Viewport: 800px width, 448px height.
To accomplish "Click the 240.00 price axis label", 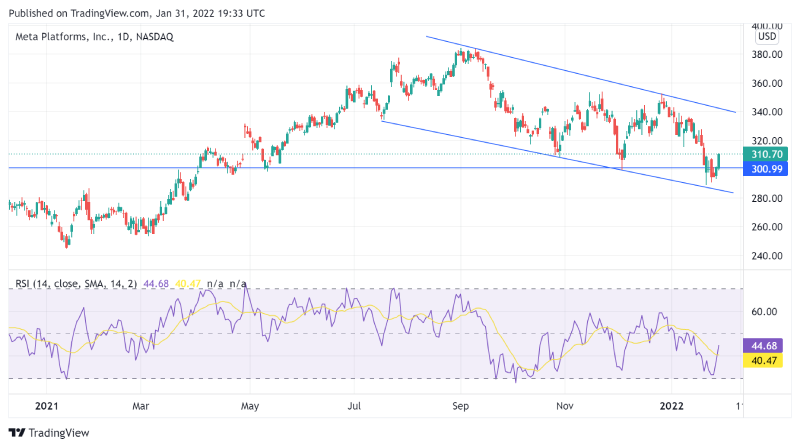I will pos(767,256).
